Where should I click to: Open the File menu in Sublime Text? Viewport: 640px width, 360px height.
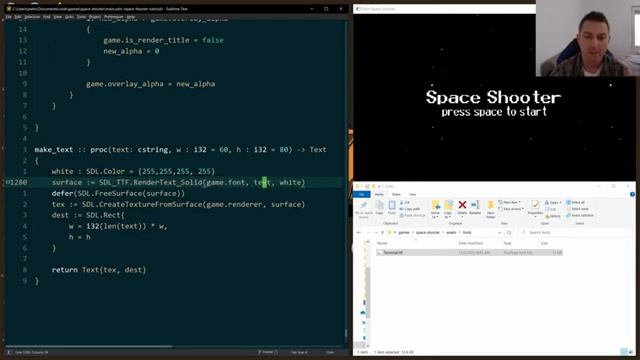tap(9, 17)
